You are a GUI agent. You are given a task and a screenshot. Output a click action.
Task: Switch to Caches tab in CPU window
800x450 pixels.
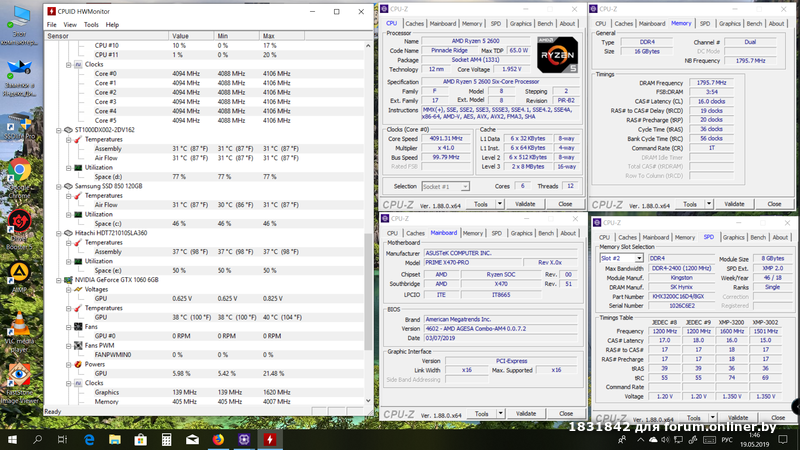(414, 23)
